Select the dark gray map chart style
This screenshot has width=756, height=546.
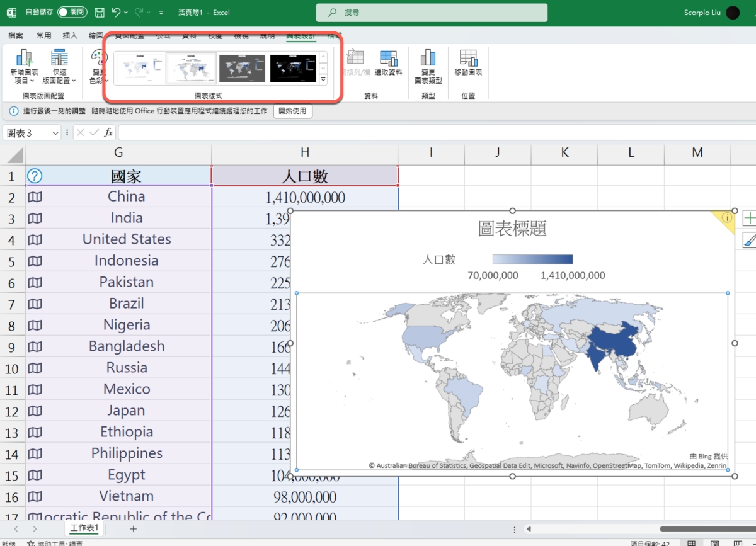(x=242, y=68)
